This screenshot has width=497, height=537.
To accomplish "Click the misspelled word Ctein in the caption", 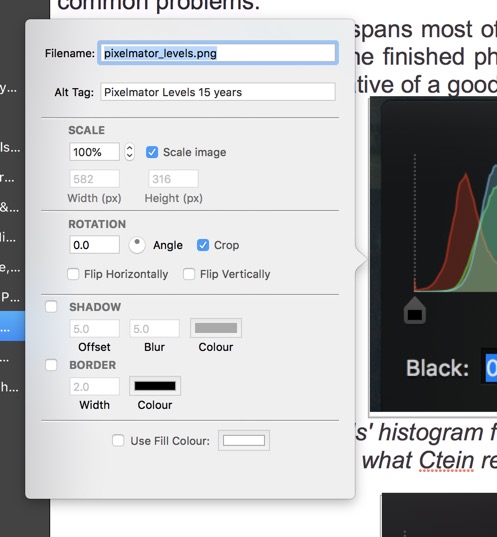I will click(x=446, y=461).
